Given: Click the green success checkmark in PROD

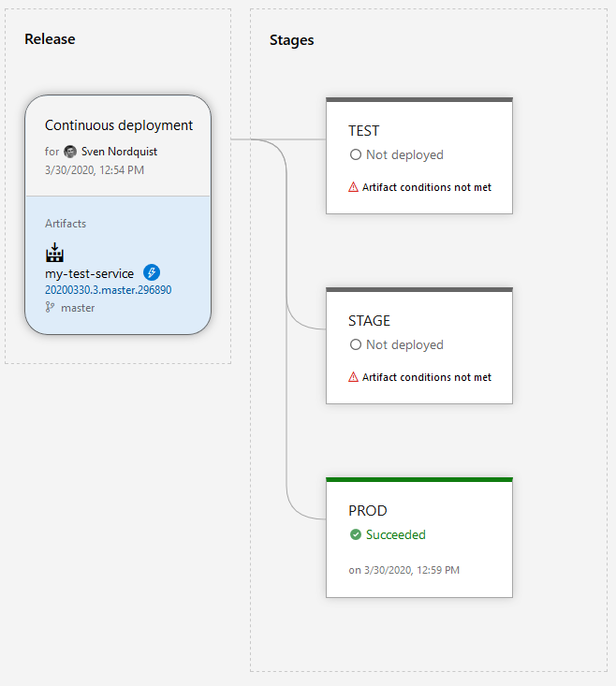Looking at the screenshot, I should click(x=355, y=535).
